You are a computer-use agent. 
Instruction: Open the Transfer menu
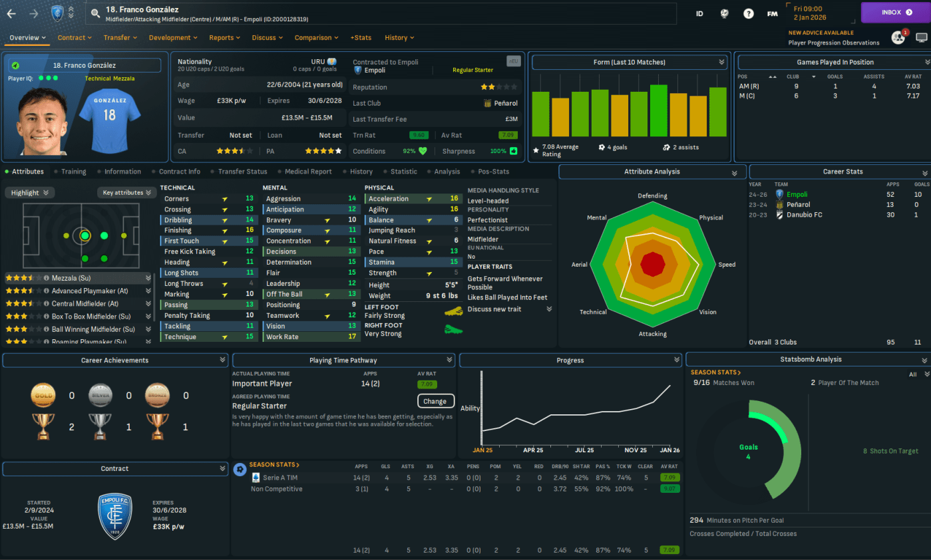point(120,38)
